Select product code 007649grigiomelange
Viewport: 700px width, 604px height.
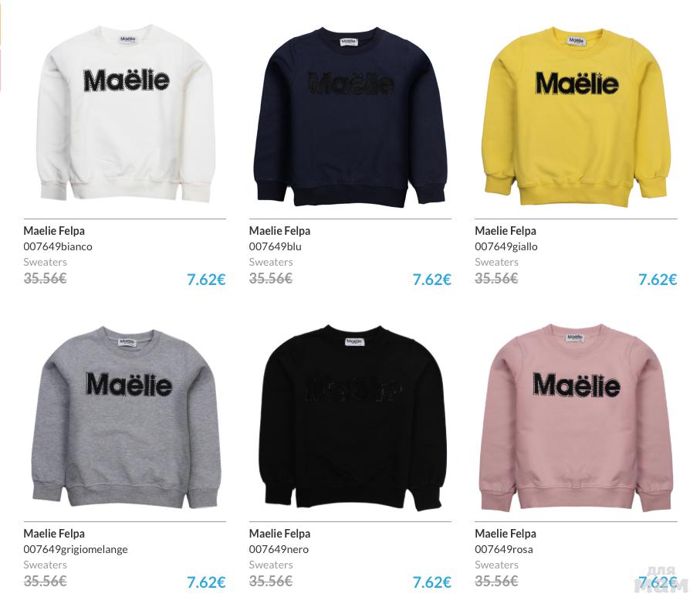(76, 549)
